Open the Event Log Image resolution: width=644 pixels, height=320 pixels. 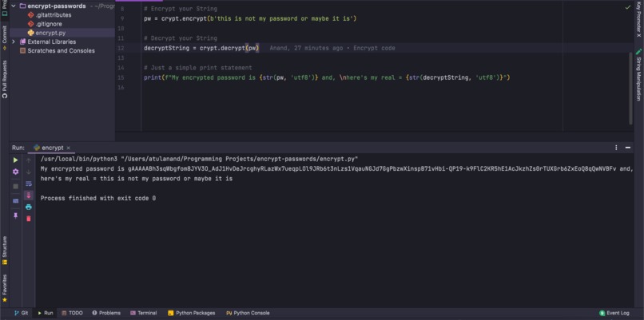coord(614,313)
